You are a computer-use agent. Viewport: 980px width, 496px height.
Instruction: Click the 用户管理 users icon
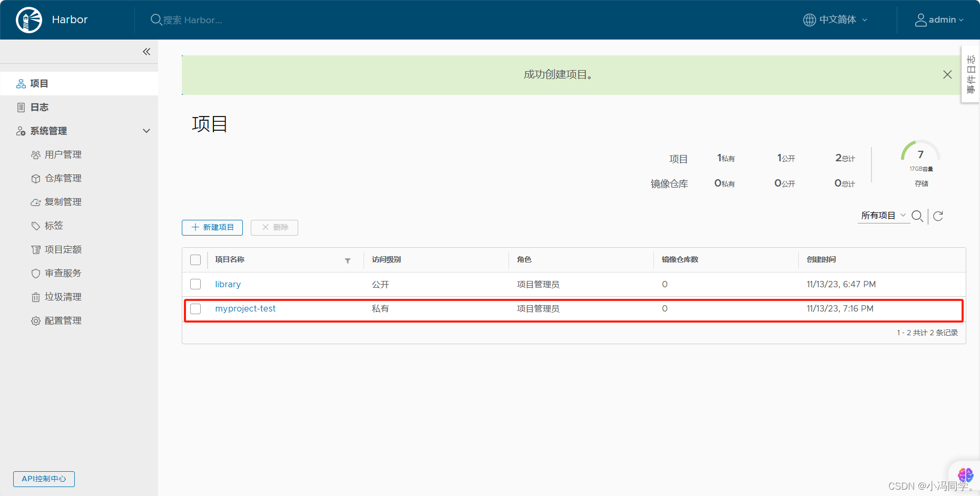36,155
